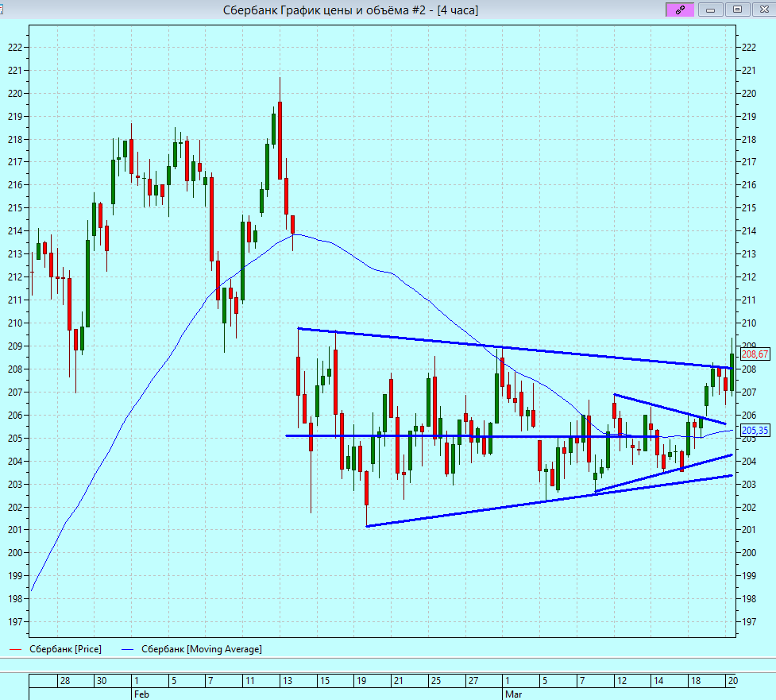This screenshot has width=776, height=700.
Task: Click the red 208,67 current price label
Action: point(755,354)
